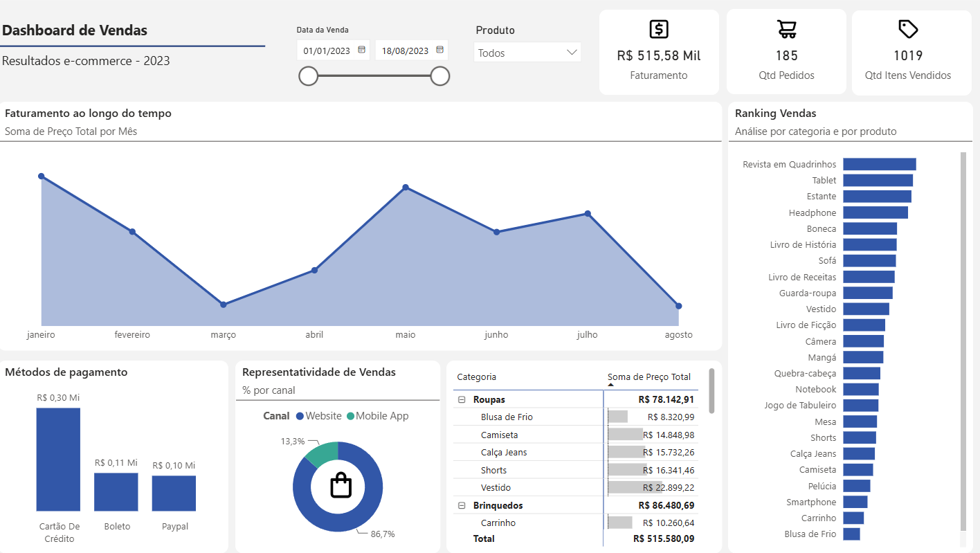Click the Categoria column header

tap(477, 377)
